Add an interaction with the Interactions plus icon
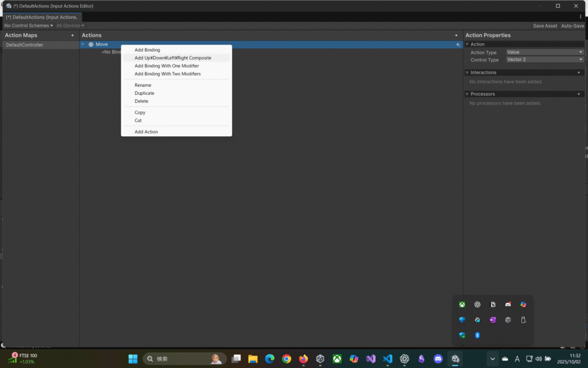588x368 pixels. click(x=578, y=72)
